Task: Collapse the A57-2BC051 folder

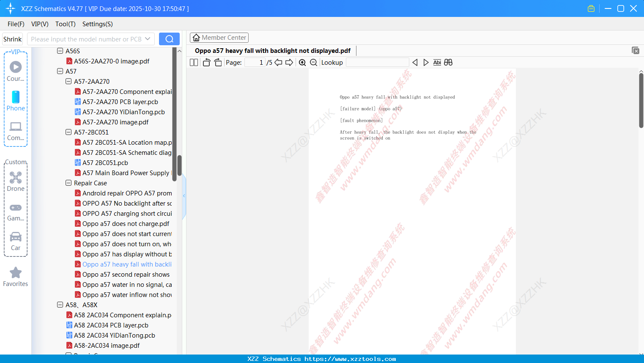Action: click(69, 132)
